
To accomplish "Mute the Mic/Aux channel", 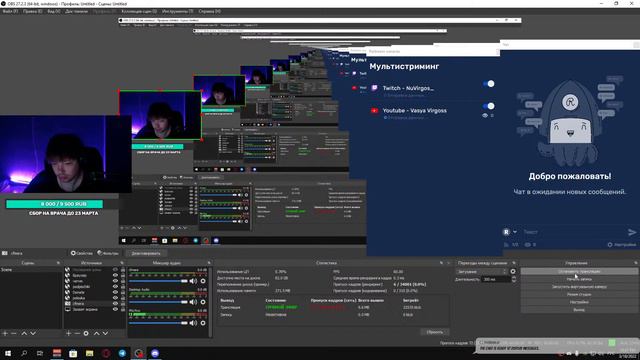I will [193, 323].
